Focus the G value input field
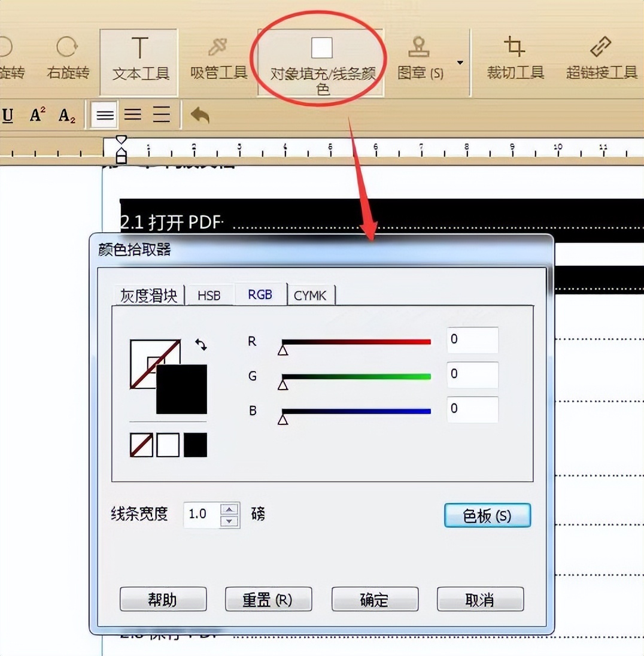 click(x=472, y=375)
